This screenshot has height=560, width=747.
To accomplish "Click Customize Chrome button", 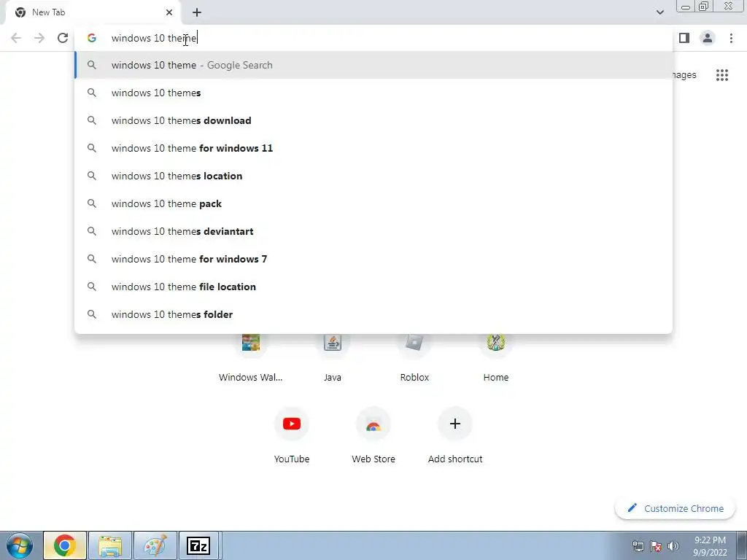I will tap(675, 508).
